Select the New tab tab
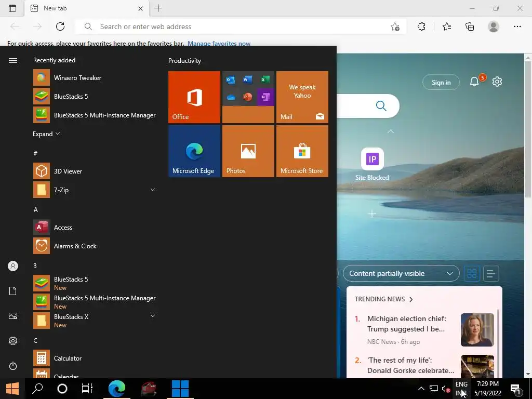 [87, 8]
